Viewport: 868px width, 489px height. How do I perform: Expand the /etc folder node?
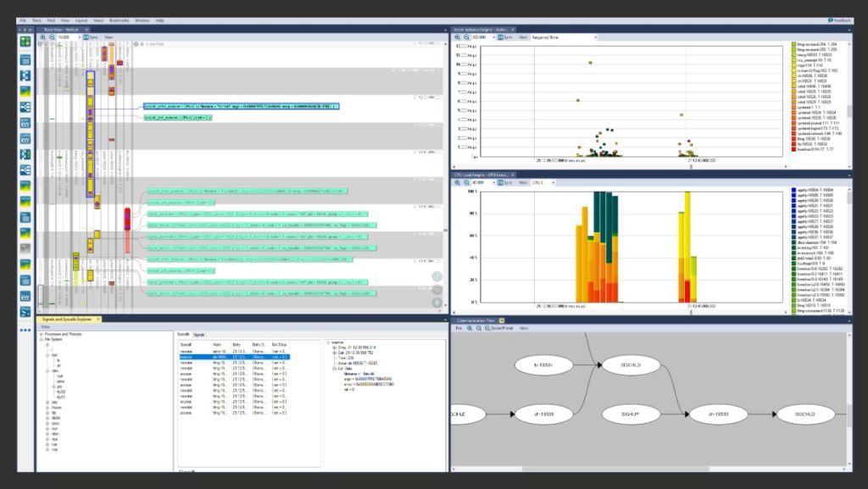(47, 403)
